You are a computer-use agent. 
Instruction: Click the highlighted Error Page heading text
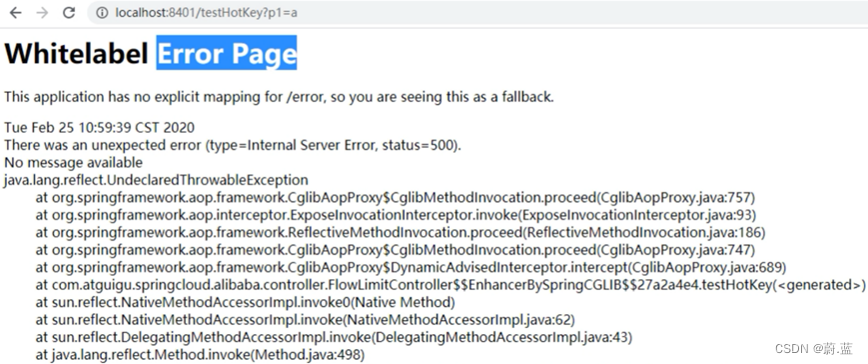click(x=227, y=53)
